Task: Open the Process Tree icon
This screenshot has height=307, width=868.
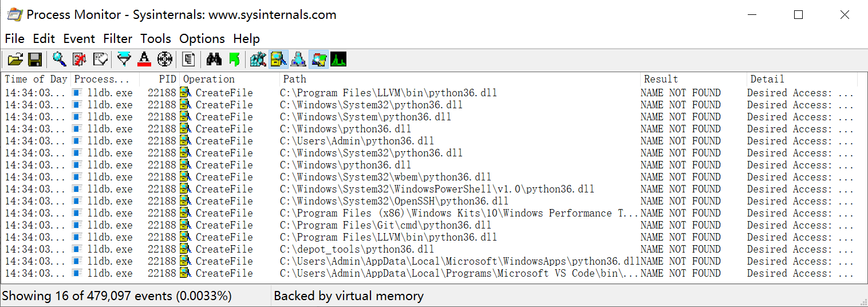Action: click(189, 59)
